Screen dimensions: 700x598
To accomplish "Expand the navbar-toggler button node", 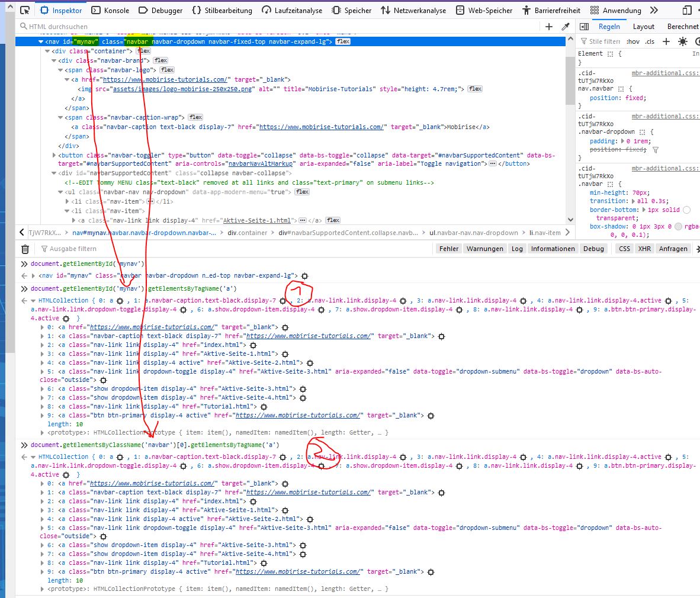I will pyautogui.click(x=54, y=156).
